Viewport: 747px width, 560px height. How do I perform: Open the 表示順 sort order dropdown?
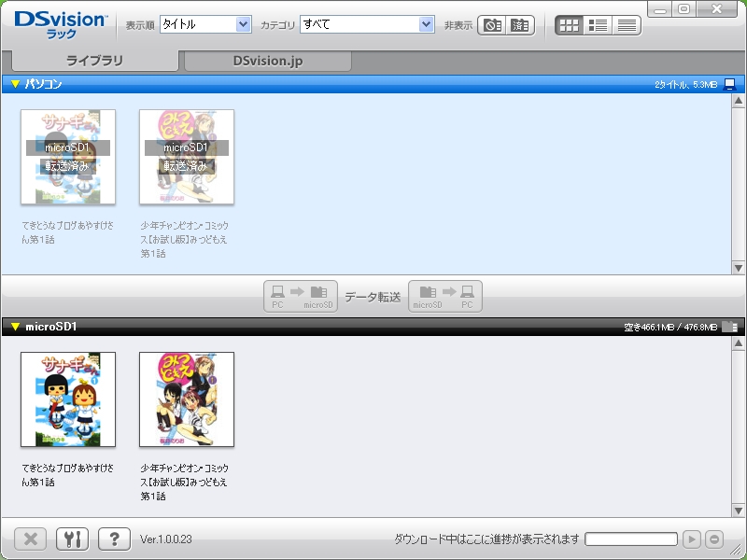pos(205,24)
